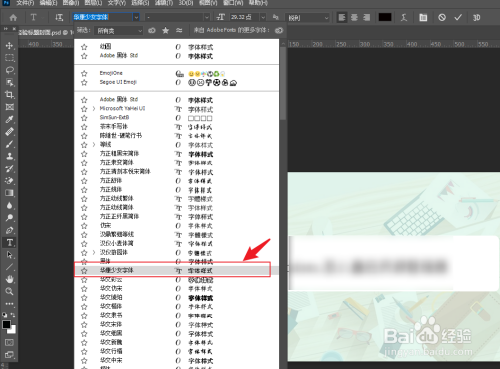Open the 文件(F) menu

pos(25,3)
